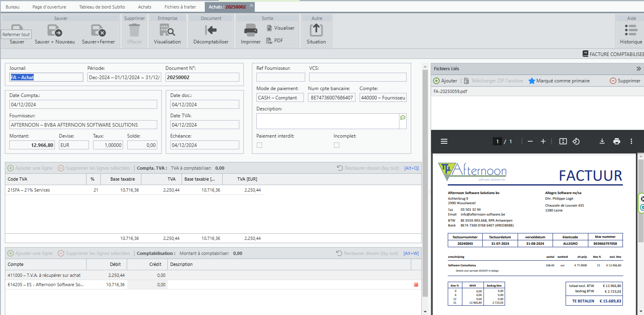
Task: Add a linked file with Ajouter
Action: pos(445,81)
